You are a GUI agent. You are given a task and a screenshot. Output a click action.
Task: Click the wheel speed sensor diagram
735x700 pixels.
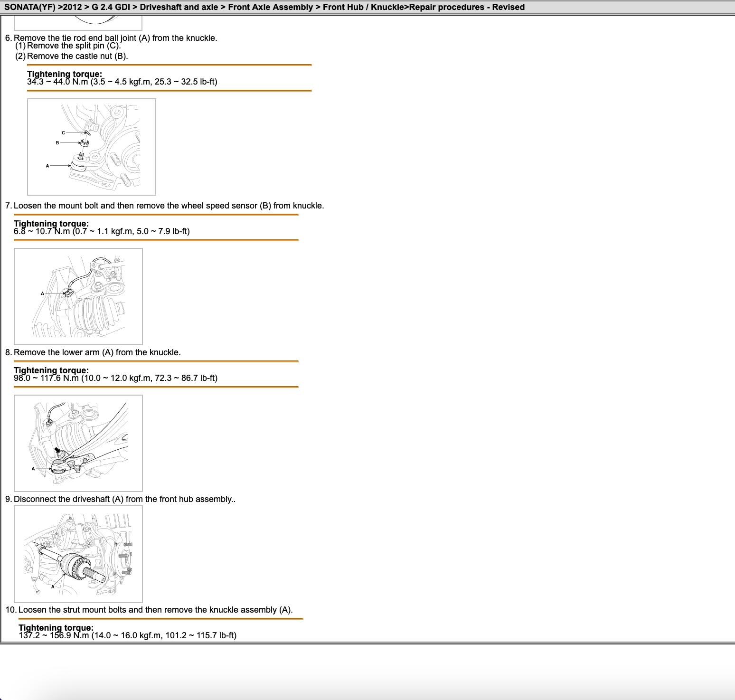(x=78, y=296)
